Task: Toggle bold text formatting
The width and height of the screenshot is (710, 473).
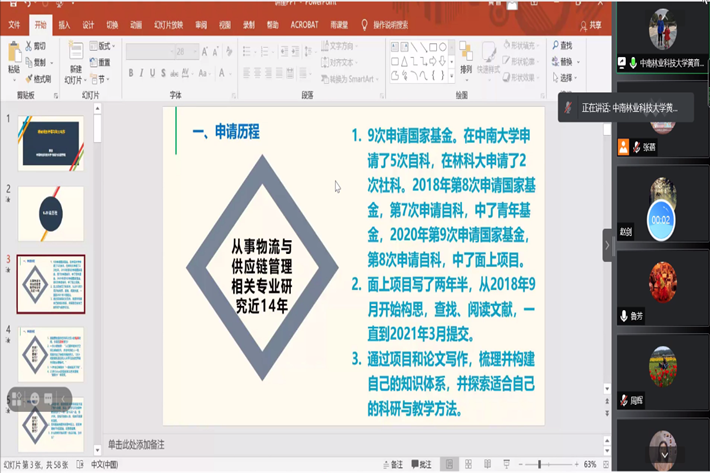Action: pyautogui.click(x=132, y=73)
